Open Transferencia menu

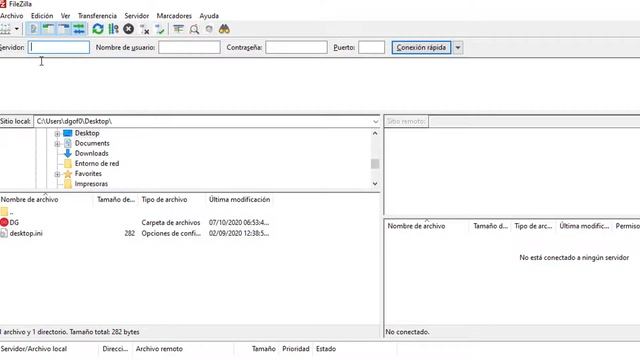pos(97,16)
